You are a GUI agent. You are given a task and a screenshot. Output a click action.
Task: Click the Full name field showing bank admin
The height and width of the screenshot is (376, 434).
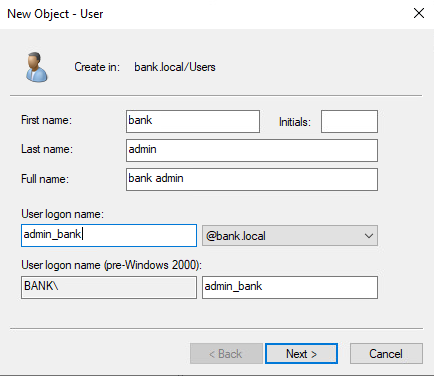point(252,179)
